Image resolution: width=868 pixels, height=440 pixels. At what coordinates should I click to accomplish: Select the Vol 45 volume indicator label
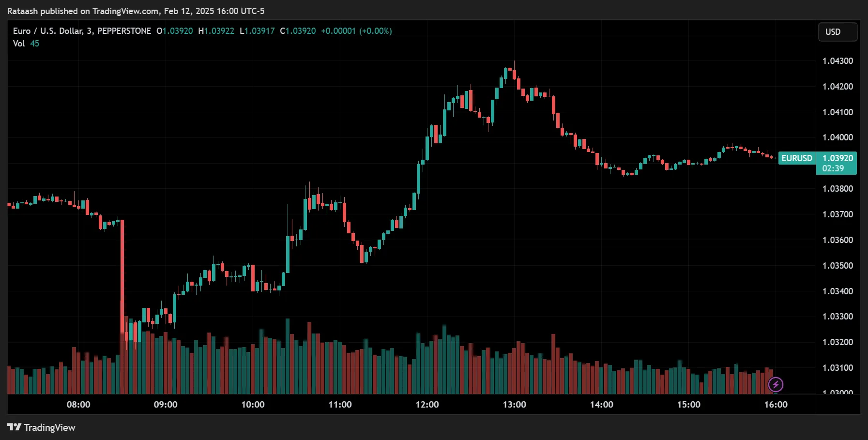tap(25, 43)
